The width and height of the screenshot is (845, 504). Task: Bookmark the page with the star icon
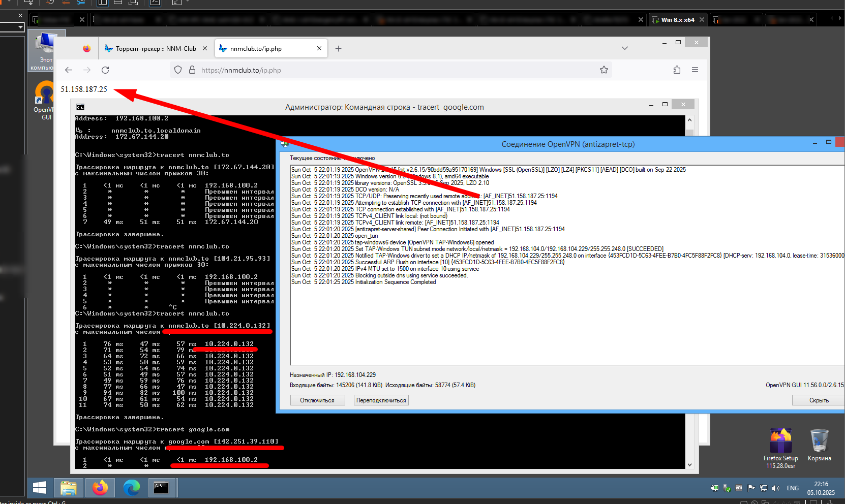click(x=603, y=70)
